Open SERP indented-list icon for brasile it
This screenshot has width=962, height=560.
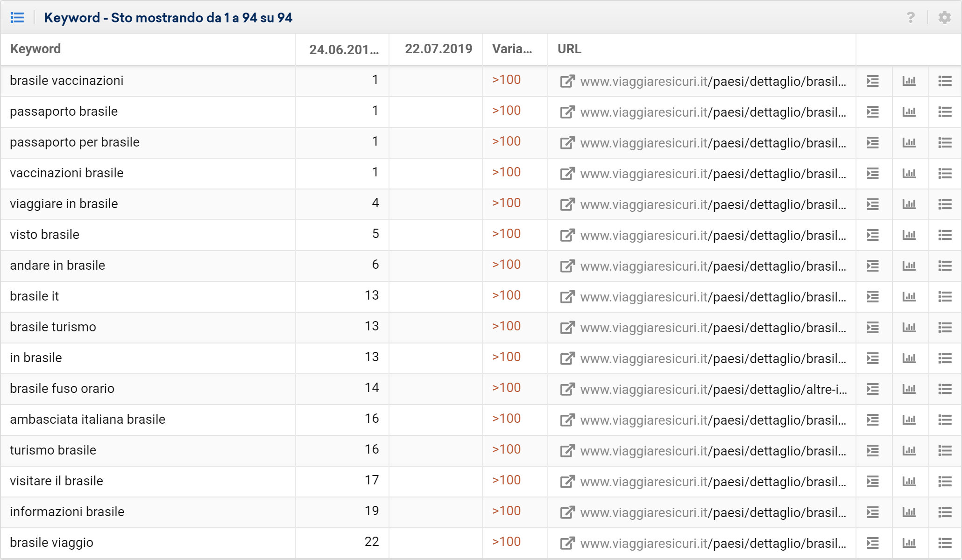tap(873, 297)
